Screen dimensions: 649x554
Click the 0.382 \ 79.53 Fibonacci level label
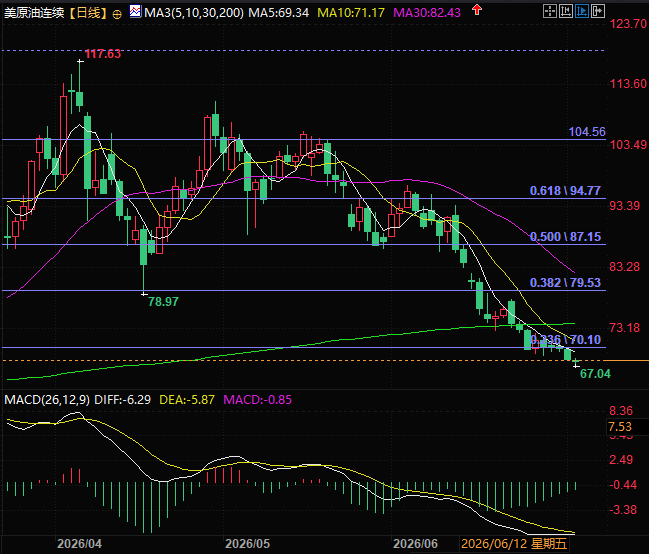pos(565,283)
